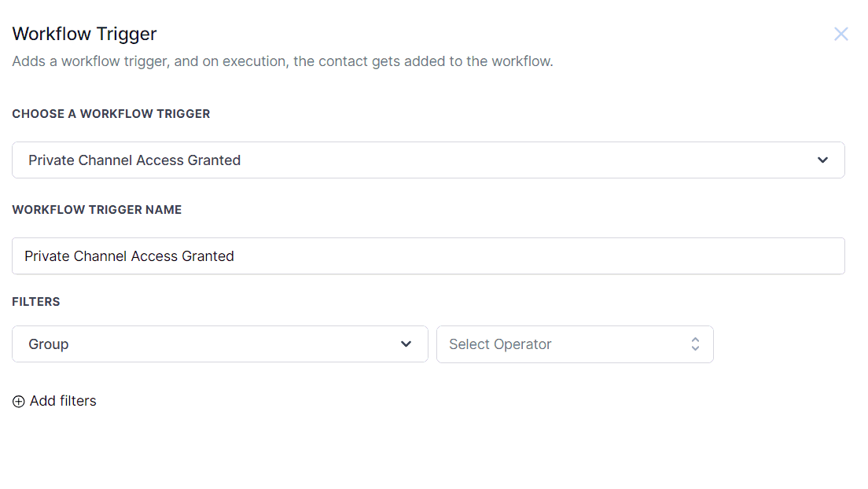Click the CHOOSE A WORKFLOW TRIGGER label
868x489 pixels.
click(111, 114)
